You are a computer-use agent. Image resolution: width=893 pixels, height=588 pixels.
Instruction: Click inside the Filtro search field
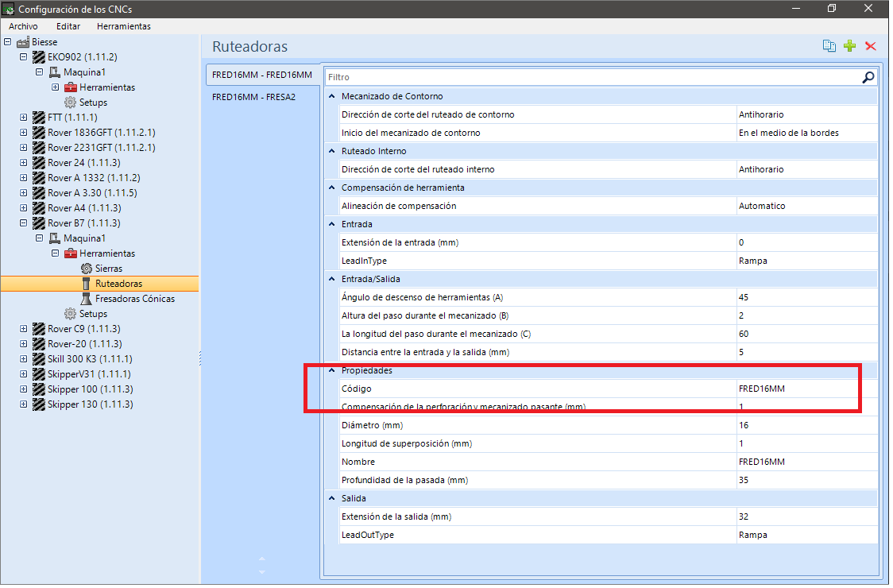point(593,77)
